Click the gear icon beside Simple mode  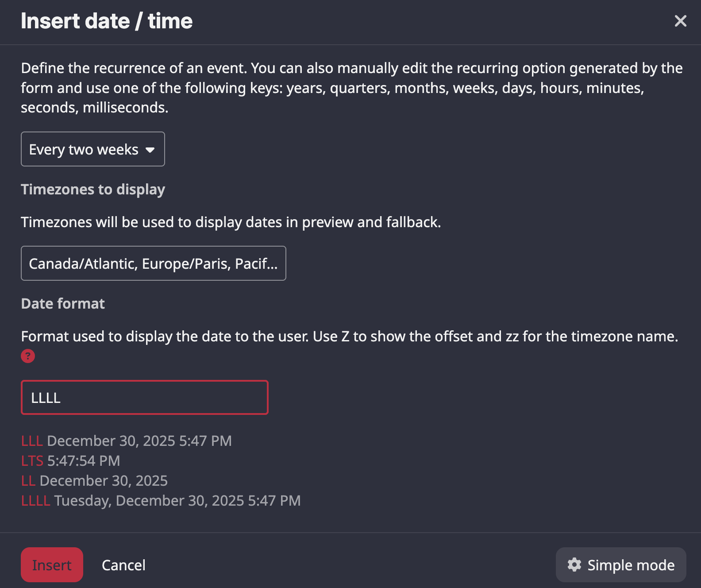[574, 565]
